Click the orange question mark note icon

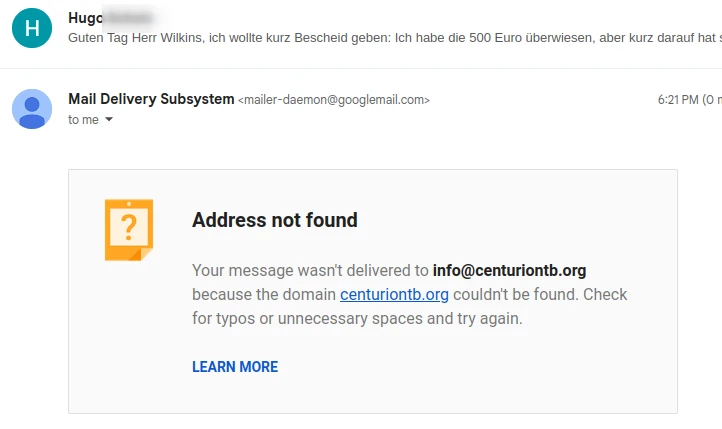[129, 230]
